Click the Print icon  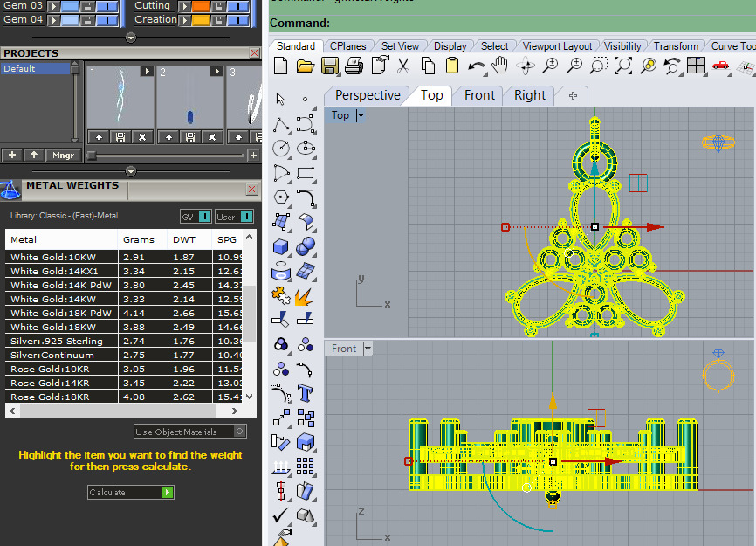tap(354, 66)
